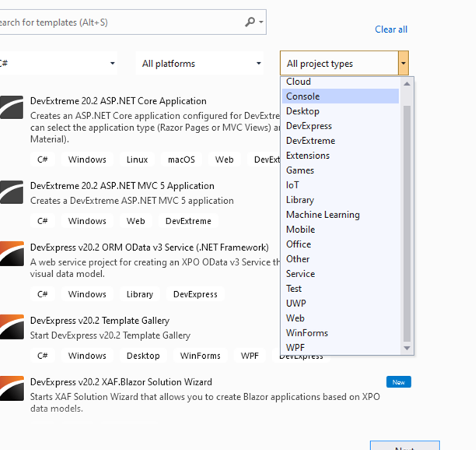
Task: Click the macOS tag on ASP.NET Core template
Action: (181, 160)
